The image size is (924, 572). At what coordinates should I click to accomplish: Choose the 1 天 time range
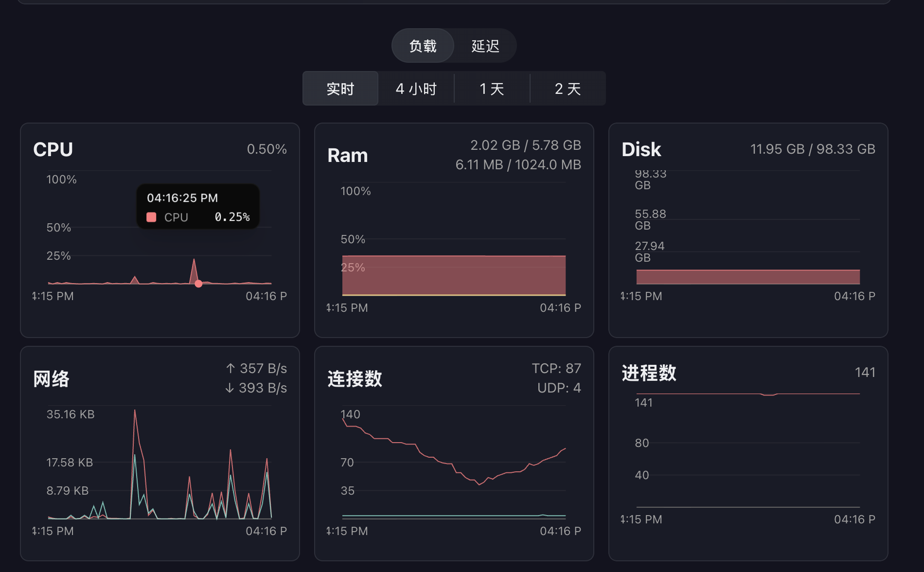pyautogui.click(x=492, y=89)
